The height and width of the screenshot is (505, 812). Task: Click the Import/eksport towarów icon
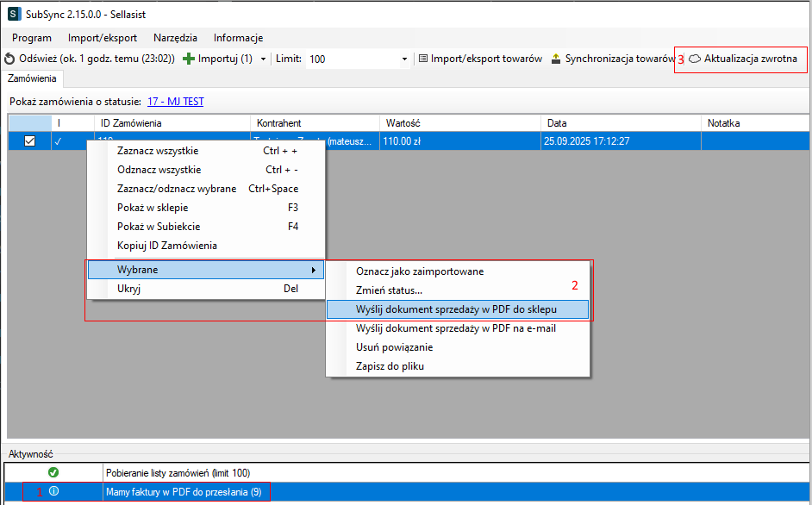[x=423, y=59]
